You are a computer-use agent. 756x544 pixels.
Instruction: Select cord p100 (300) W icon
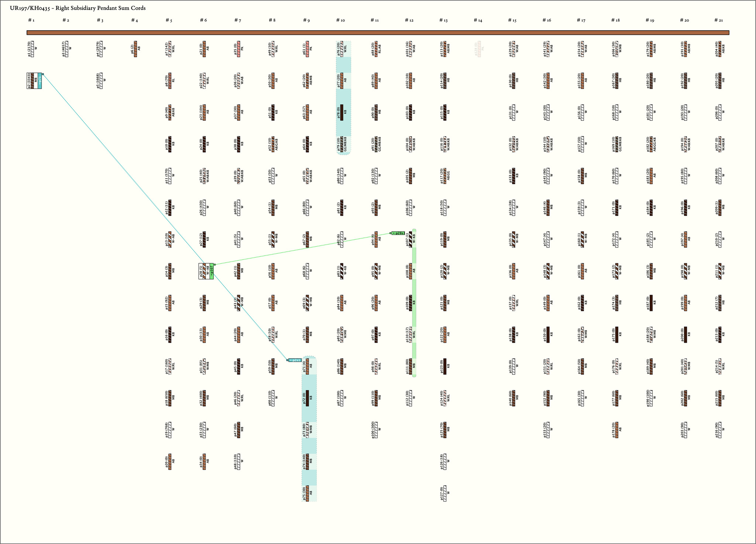point(376,430)
